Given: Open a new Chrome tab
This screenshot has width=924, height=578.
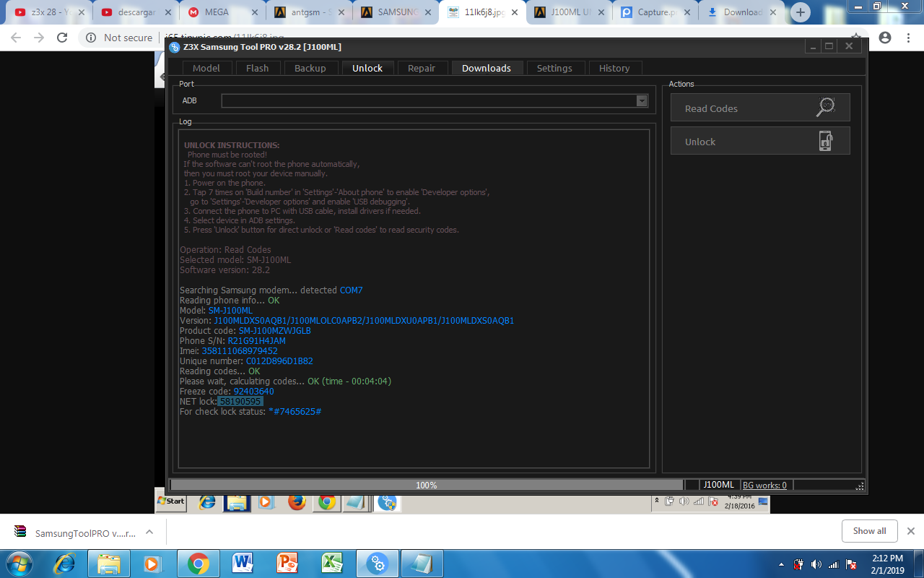Looking at the screenshot, I should coord(801,12).
